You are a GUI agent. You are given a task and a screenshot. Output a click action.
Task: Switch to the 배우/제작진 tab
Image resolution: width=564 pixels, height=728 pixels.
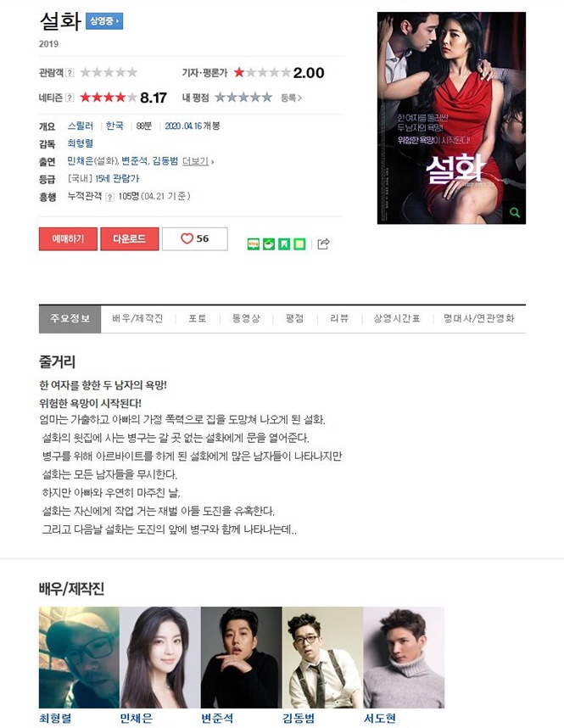coord(137,318)
